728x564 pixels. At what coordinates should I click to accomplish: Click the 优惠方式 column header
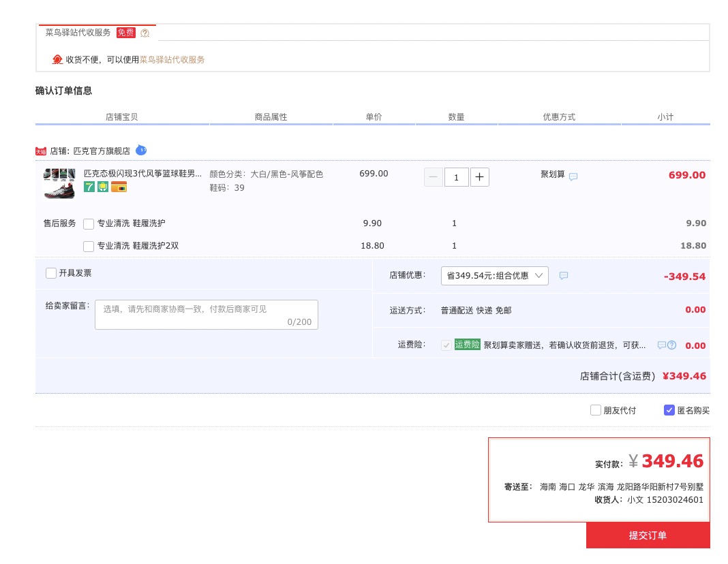pos(559,117)
